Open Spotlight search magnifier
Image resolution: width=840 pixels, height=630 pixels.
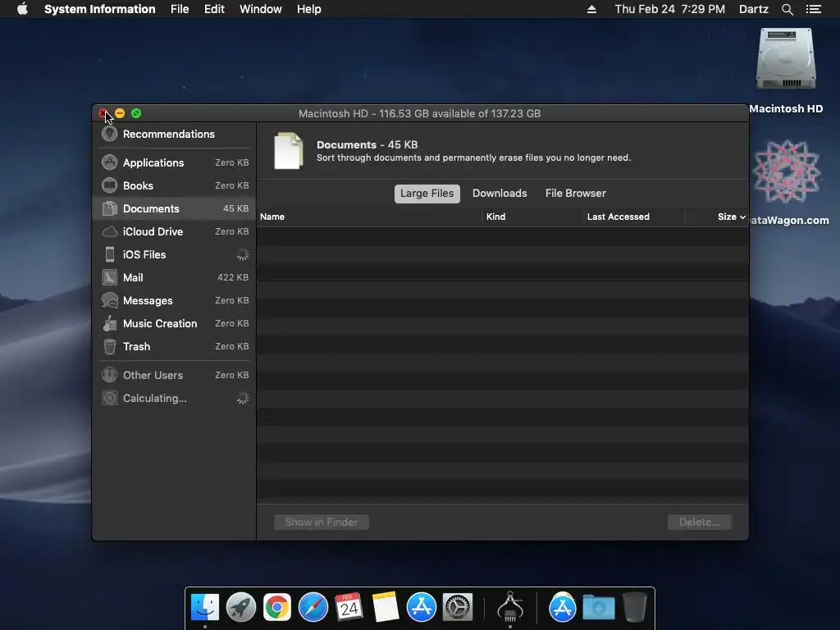tap(787, 9)
